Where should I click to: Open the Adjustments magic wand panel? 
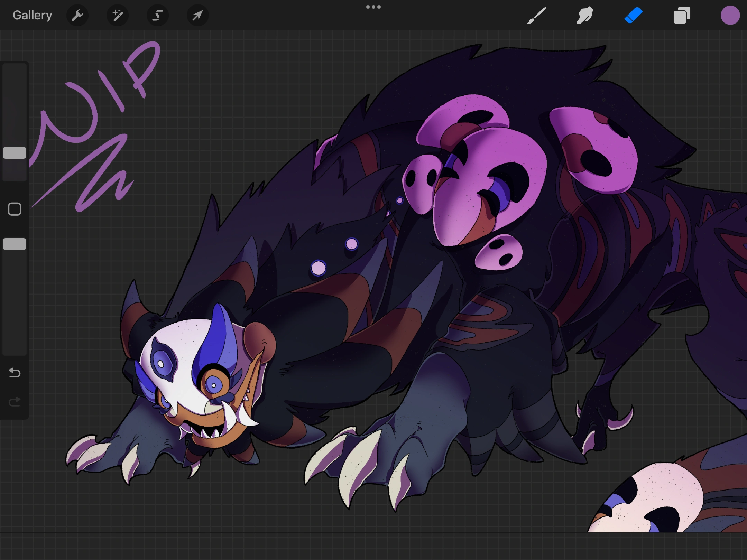tap(117, 15)
